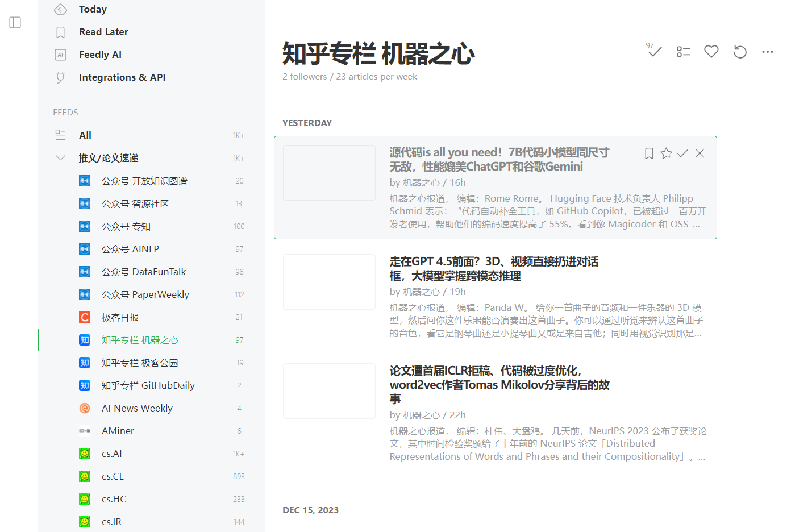Click the FEEDS section header
Image resolution: width=791 pixels, height=532 pixels.
click(x=65, y=113)
